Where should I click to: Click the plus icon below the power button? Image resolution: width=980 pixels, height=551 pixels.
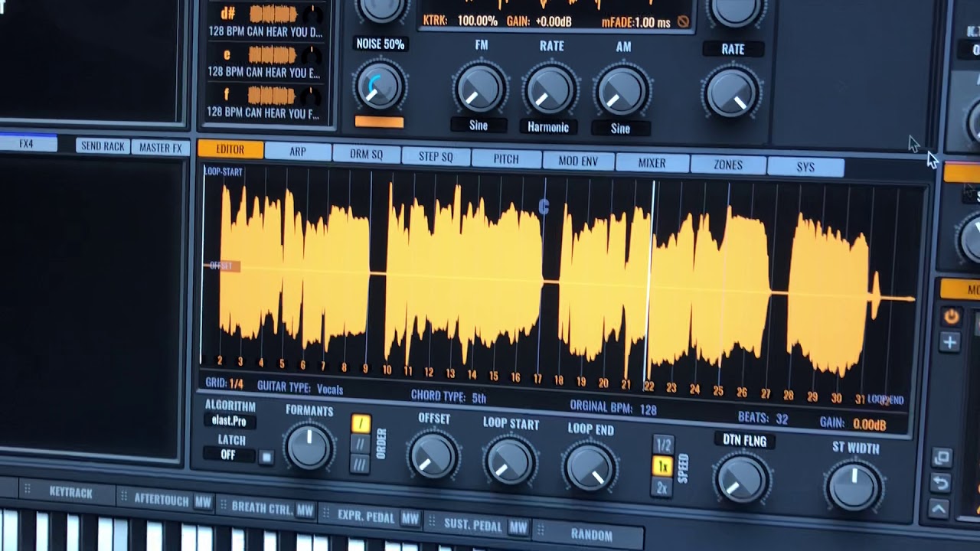(x=949, y=342)
